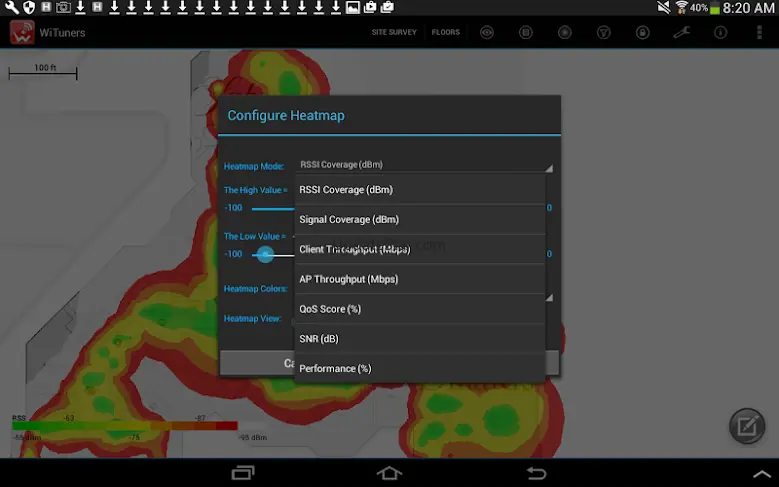Open the list icon in the toolbar

point(526,33)
